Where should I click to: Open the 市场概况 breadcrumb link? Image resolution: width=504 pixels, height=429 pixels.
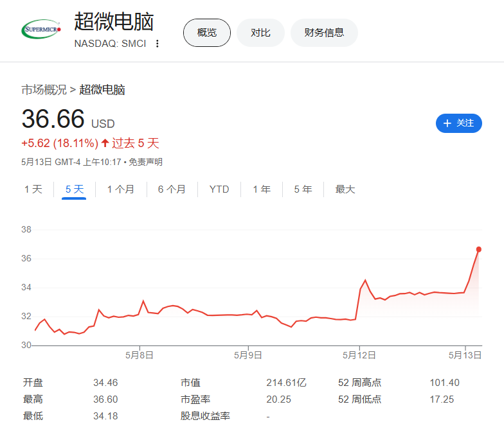pos(44,90)
